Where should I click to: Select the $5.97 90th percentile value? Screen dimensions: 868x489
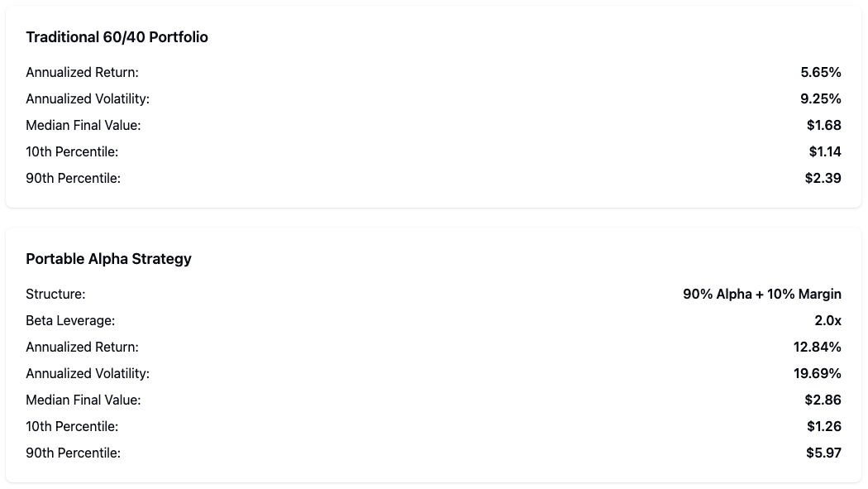tap(823, 453)
